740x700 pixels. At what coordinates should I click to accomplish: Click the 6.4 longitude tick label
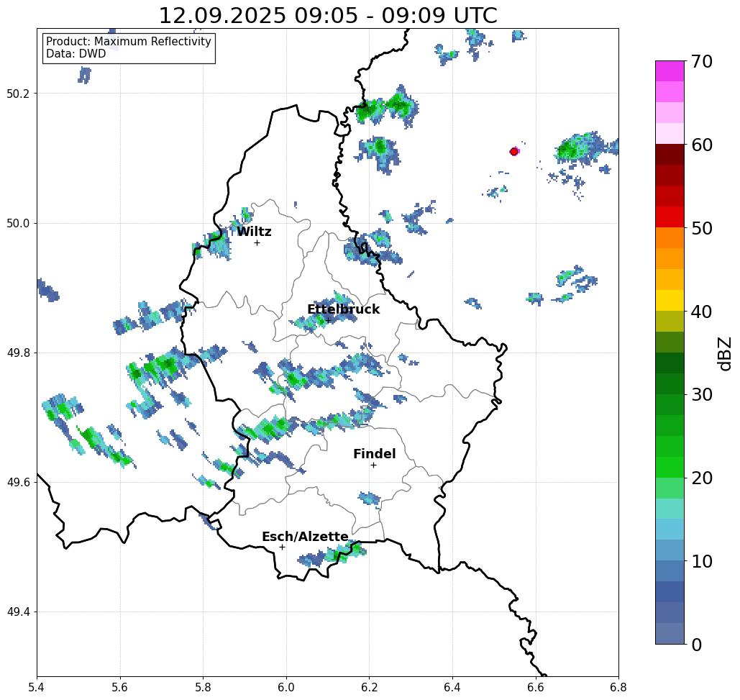(x=452, y=687)
